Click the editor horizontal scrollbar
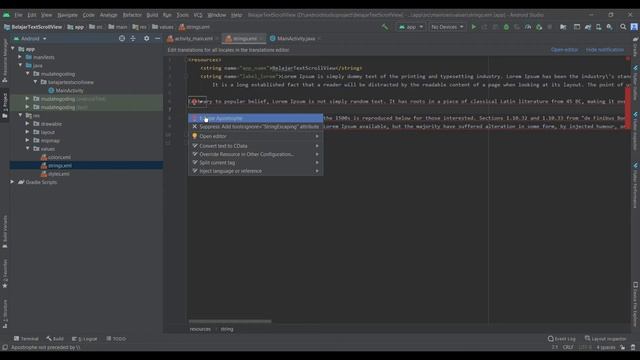 point(230,321)
